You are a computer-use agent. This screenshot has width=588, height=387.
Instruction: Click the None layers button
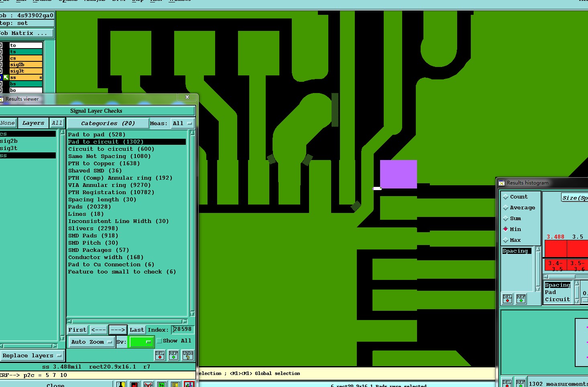click(x=8, y=123)
